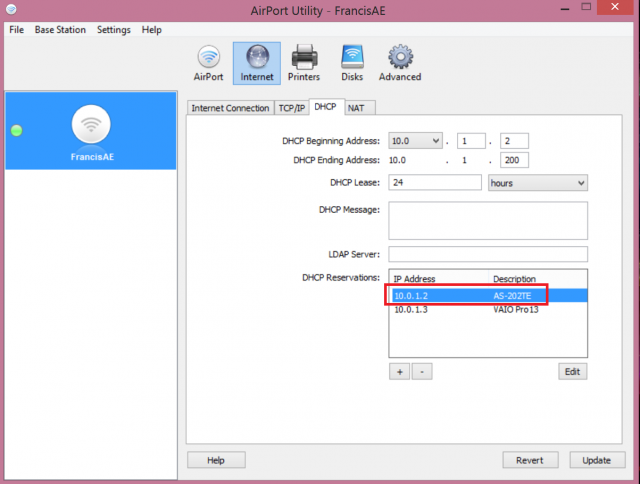Edit the beginning address last octet field
Viewport: 640px width, 484px height.
pos(514,141)
